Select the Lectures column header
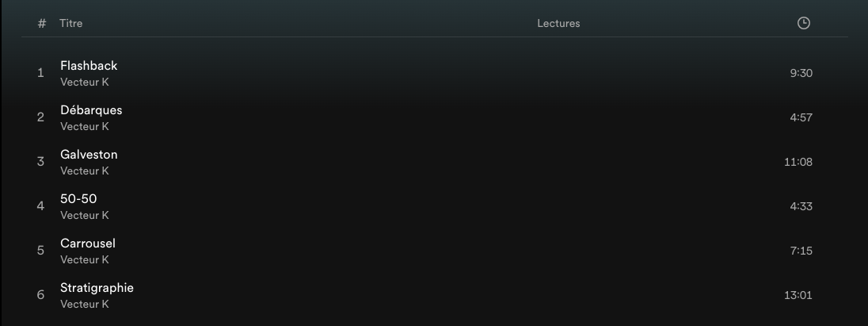Viewport: 868px width, 326px height. click(x=558, y=23)
